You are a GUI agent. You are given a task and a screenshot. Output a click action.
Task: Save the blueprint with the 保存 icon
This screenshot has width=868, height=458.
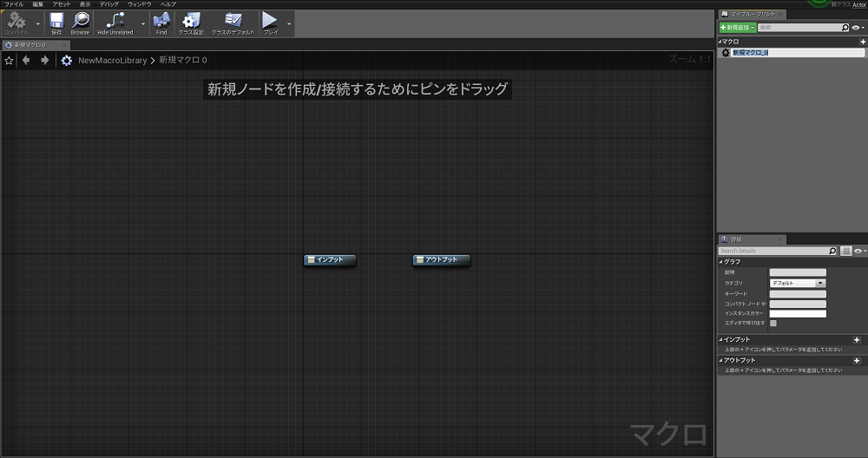point(56,23)
